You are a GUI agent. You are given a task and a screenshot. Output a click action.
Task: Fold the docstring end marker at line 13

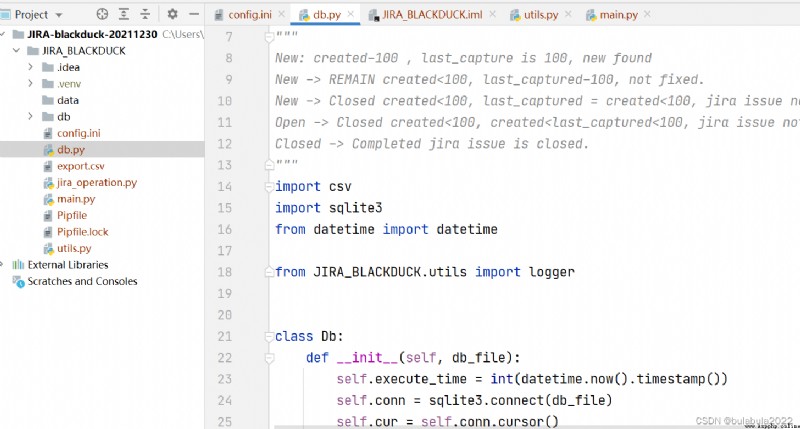(x=269, y=165)
